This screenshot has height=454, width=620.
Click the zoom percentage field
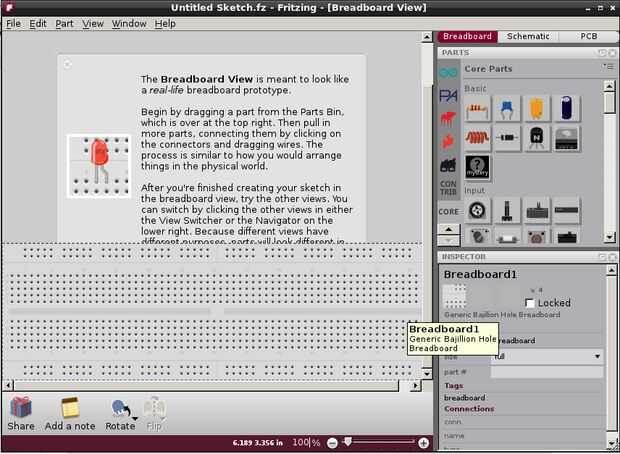[302, 443]
